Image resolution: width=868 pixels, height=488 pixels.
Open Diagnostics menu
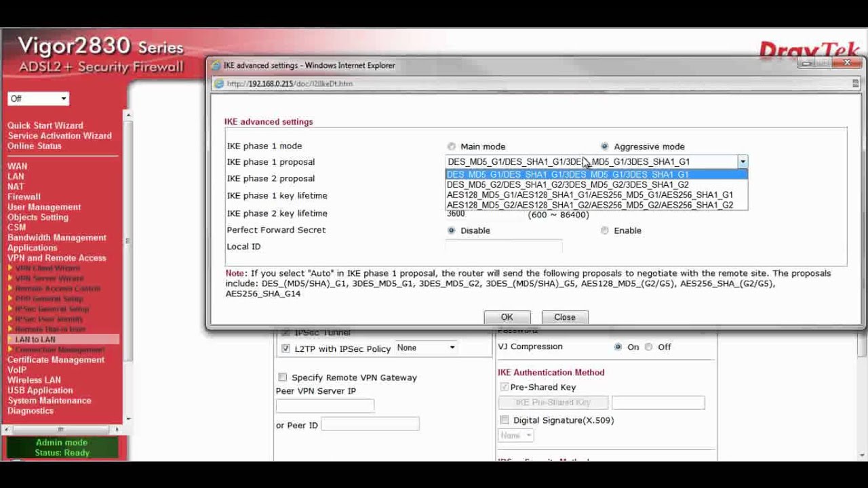pyautogui.click(x=31, y=410)
